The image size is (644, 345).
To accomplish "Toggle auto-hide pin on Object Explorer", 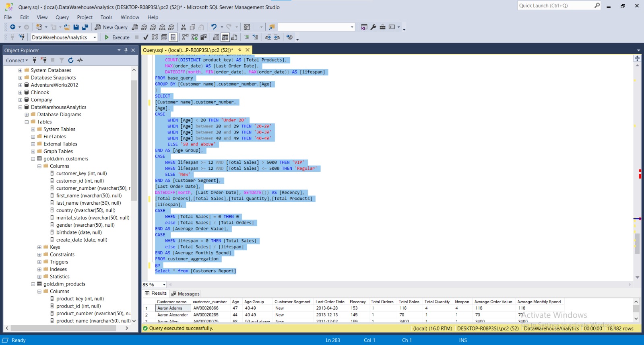I will point(126,50).
